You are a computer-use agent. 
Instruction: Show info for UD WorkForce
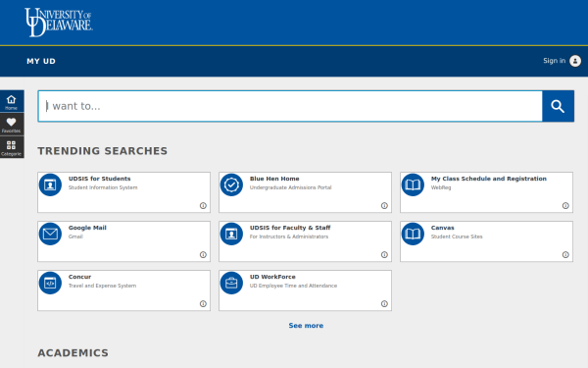(x=384, y=304)
